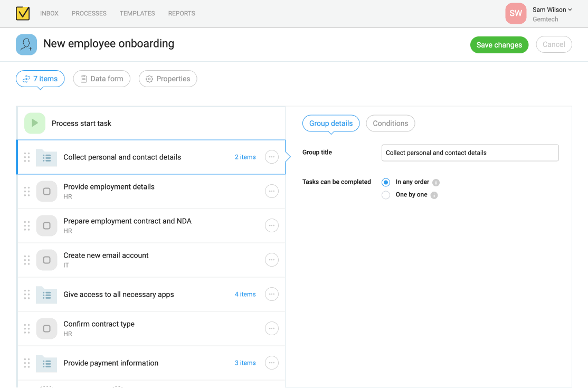The width and height of the screenshot is (588, 388).
Task: Click the yellow checkmark app logo
Action: 23,13
